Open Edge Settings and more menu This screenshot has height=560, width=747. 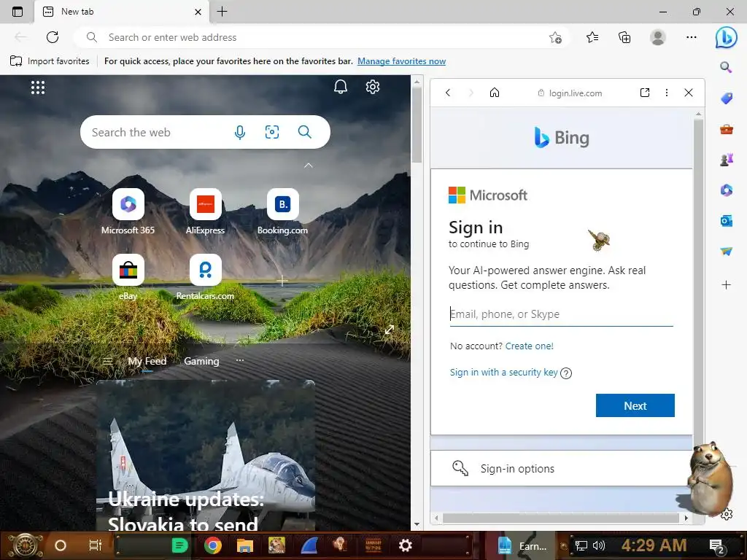tap(692, 37)
